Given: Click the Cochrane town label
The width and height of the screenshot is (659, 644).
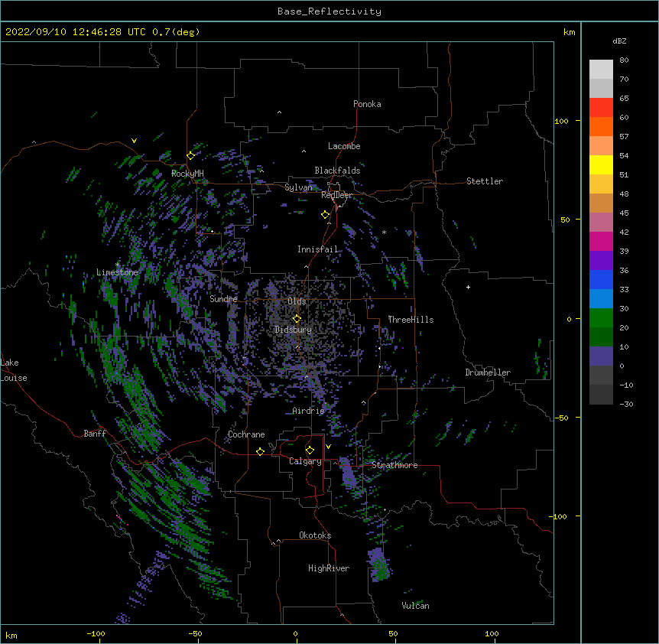Looking at the screenshot, I should [246, 434].
